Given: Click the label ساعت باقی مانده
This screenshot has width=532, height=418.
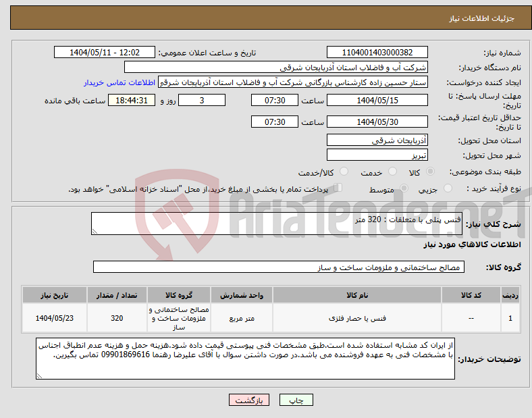Looking at the screenshot, I should coord(75,101).
